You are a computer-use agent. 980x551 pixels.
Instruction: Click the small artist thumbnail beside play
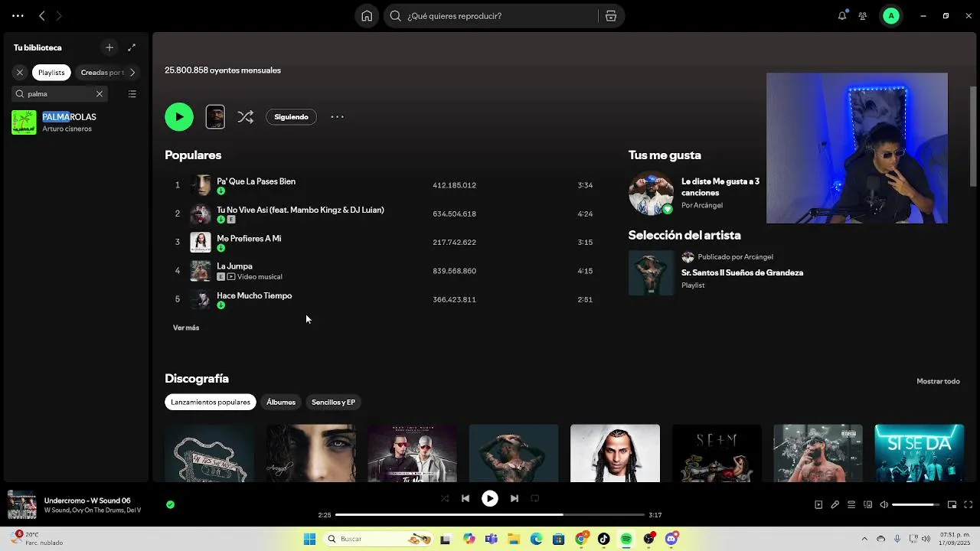[x=215, y=117]
